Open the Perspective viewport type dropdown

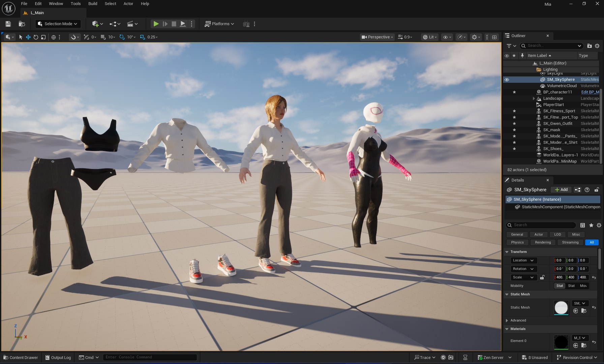(x=377, y=37)
